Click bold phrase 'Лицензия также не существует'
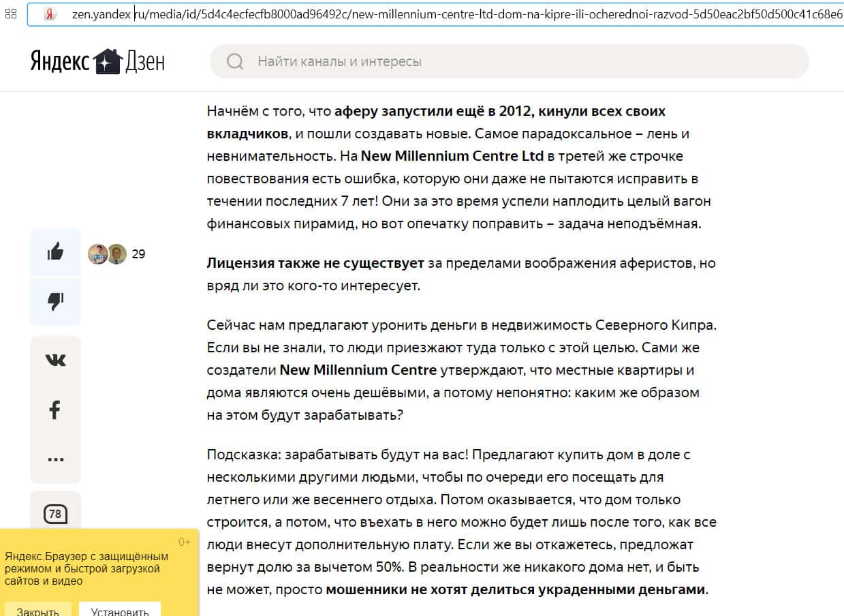Image resolution: width=844 pixels, height=616 pixels. tap(315, 263)
